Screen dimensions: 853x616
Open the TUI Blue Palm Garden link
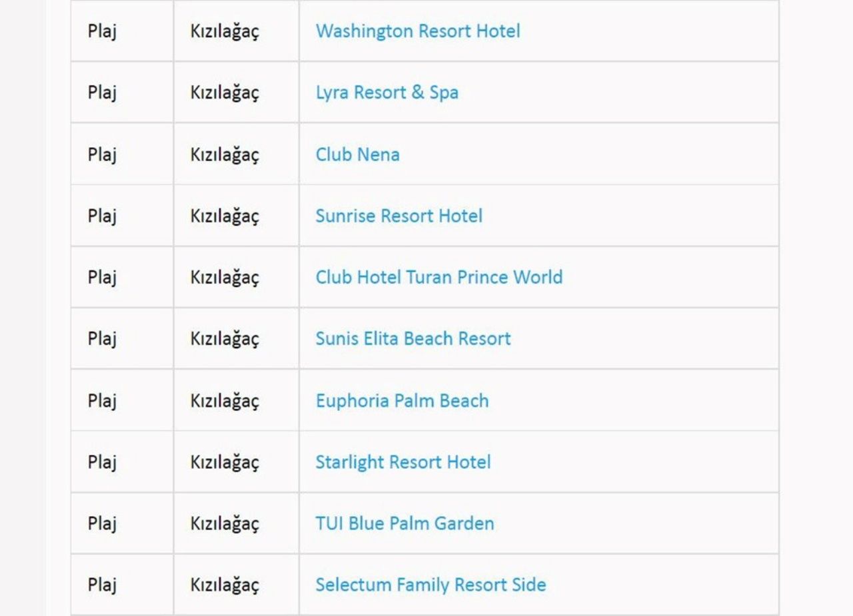click(405, 523)
